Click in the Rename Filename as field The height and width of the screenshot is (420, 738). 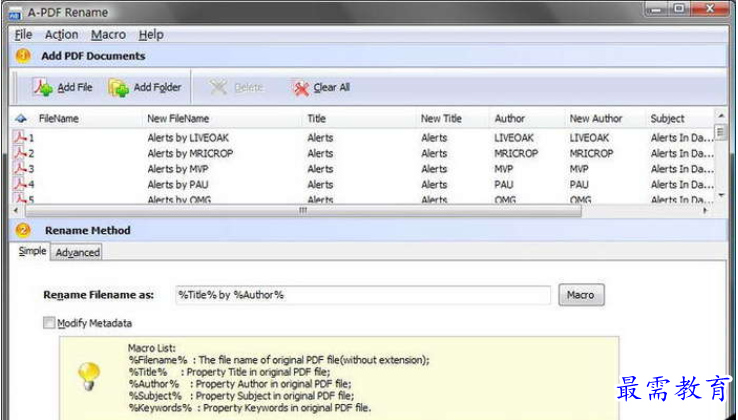[x=363, y=295]
